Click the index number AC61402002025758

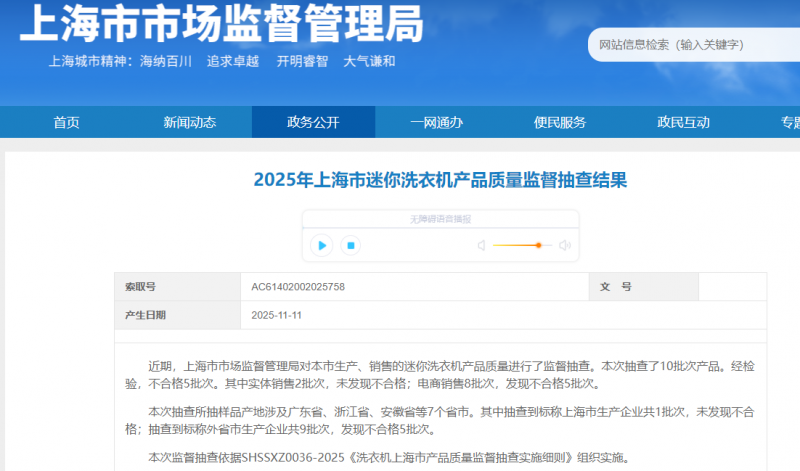[x=298, y=286]
